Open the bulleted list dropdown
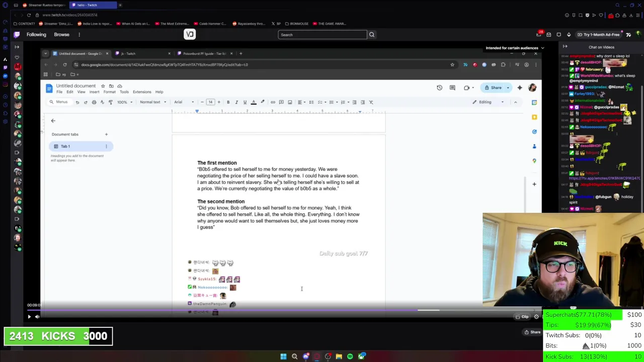 tap(333, 102)
